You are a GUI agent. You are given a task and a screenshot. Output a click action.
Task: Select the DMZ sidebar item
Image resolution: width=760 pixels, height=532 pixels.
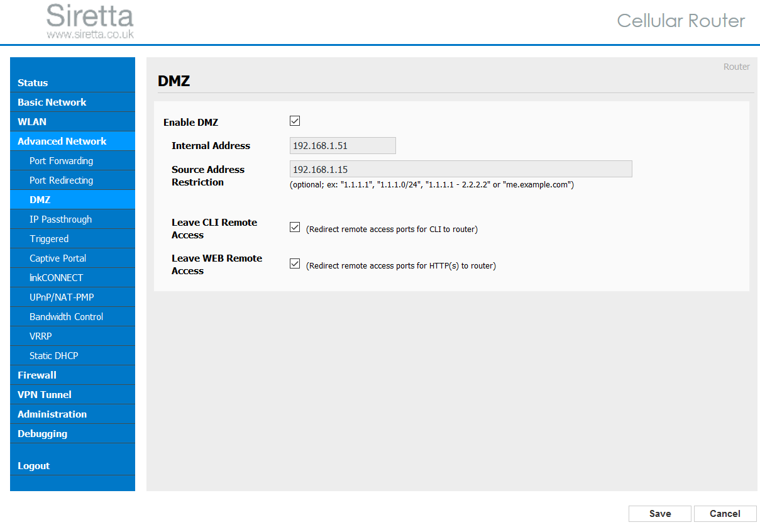click(x=72, y=199)
